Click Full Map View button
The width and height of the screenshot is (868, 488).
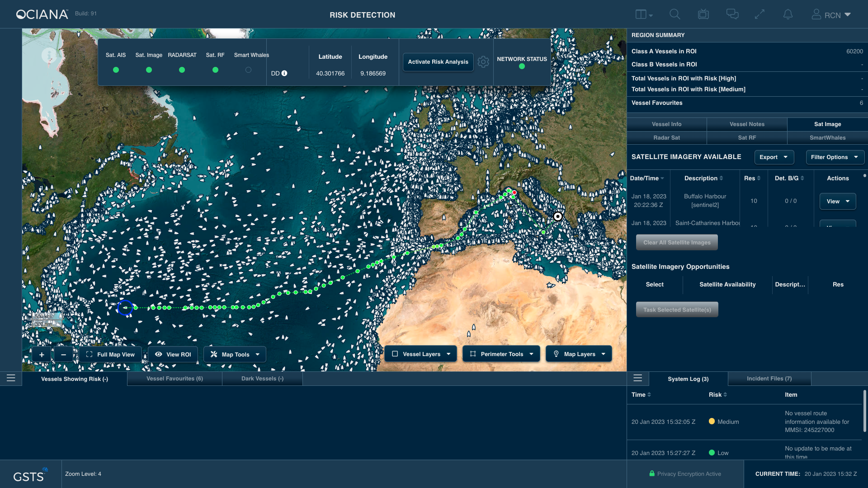tap(110, 355)
